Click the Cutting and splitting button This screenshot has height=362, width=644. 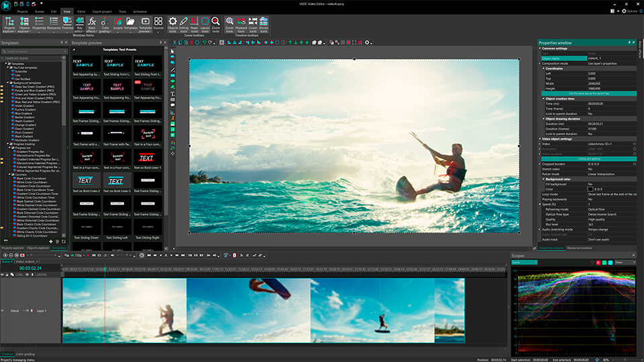(x=588, y=159)
